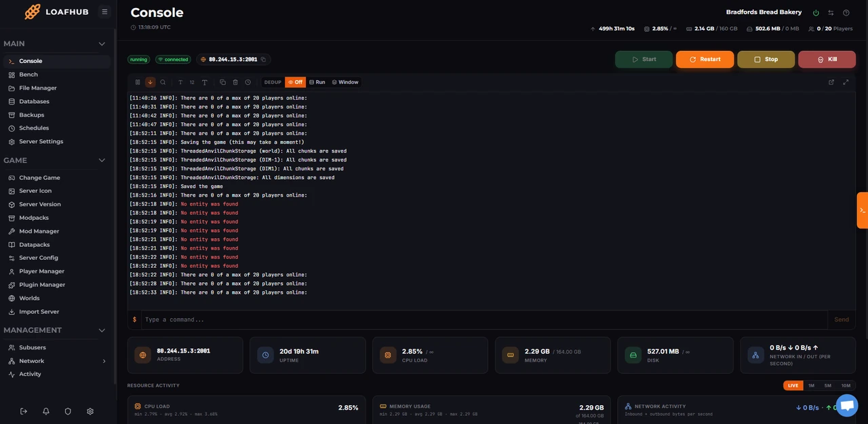Screen dimensions: 868x424
Task: Open Server Version page
Action: pos(57,204)
